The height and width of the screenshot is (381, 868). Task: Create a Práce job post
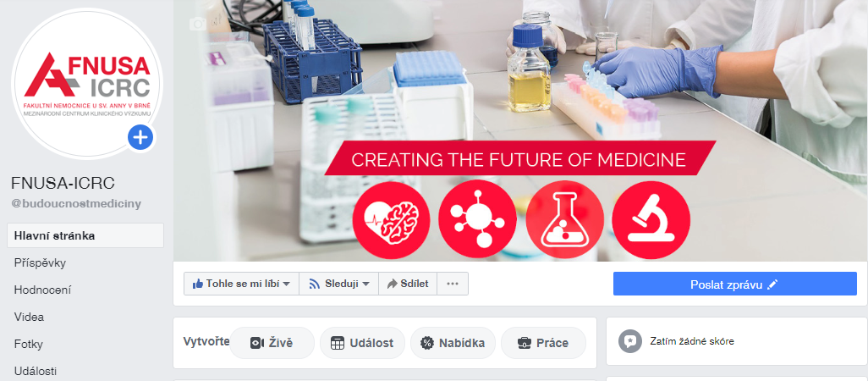coord(543,343)
